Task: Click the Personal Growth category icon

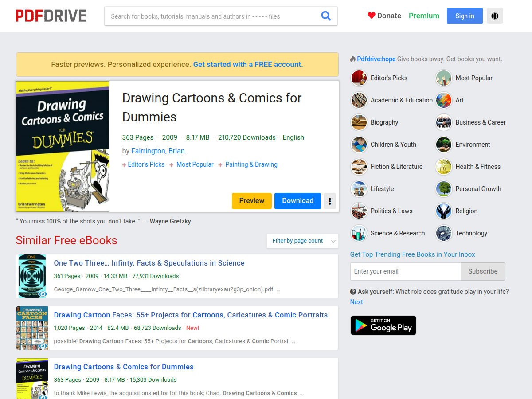Action: coord(443,189)
